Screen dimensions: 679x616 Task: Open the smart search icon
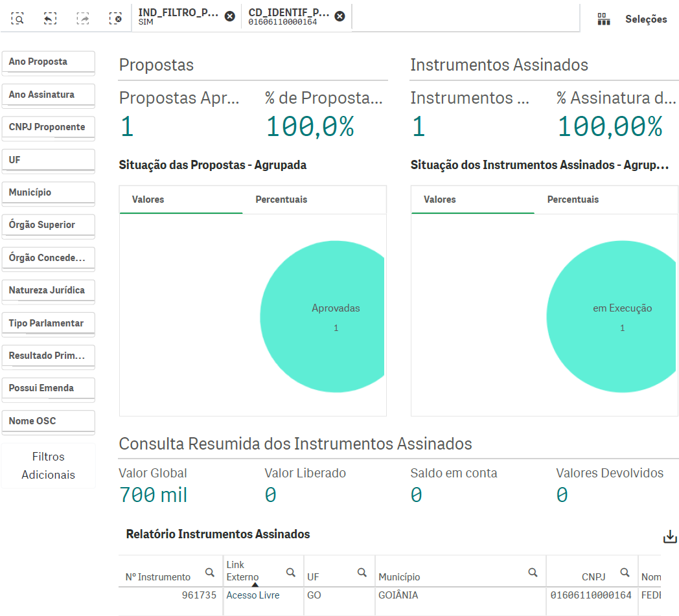18,18
